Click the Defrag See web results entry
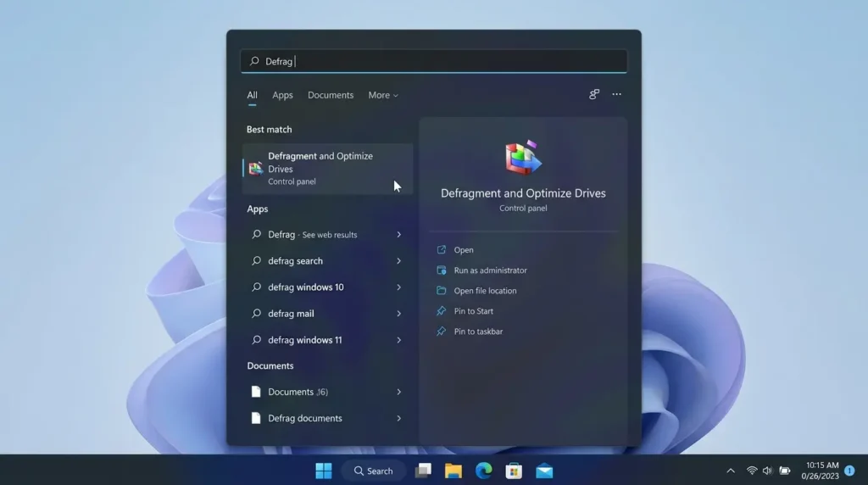The height and width of the screenshot is (485, 868). pos(328,235)
